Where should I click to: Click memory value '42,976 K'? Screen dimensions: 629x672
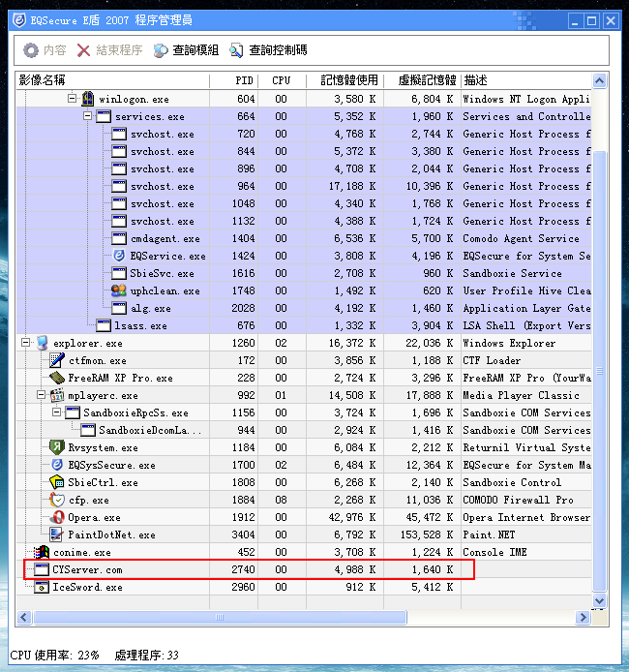coord(352,517)
